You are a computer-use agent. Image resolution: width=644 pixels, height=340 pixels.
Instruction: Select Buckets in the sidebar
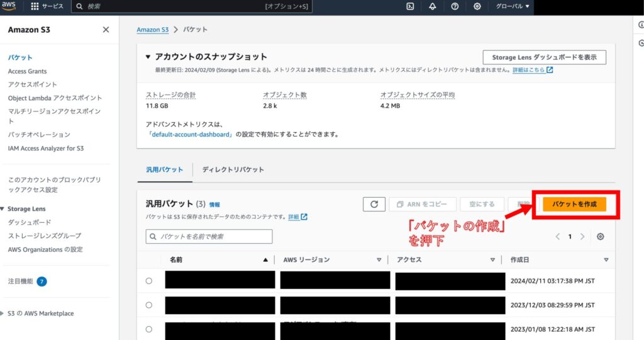click(x=20, y=57)
